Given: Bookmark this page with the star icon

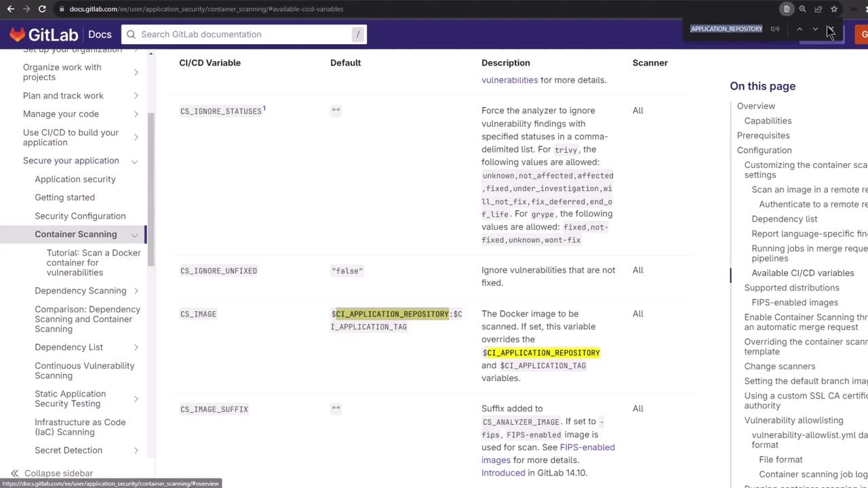Looking at the screenshot, I should tap(834, 9).
